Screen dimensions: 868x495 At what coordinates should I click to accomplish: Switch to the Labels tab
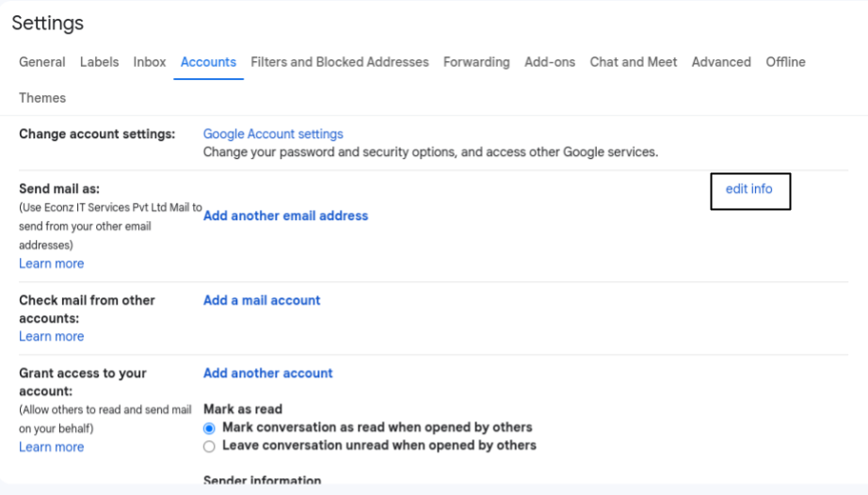point(99,62)
